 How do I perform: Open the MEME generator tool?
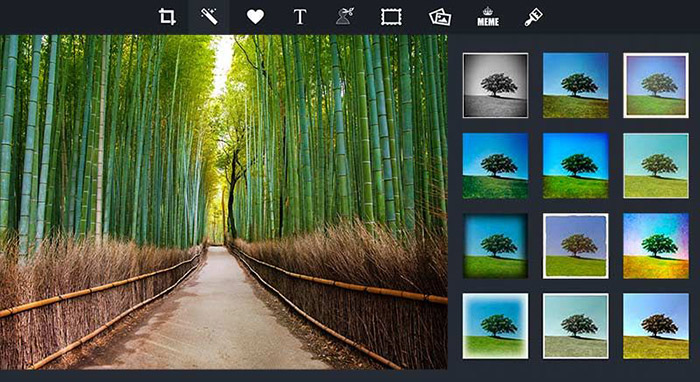click(x=488, y=17)
